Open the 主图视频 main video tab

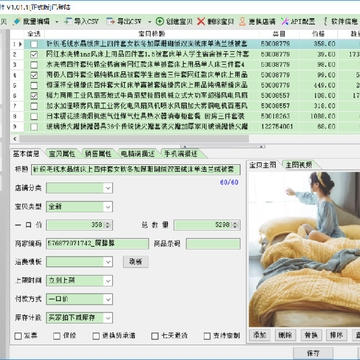[x=299, y=165]
